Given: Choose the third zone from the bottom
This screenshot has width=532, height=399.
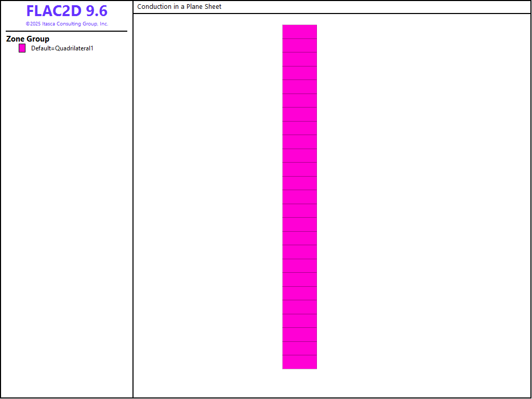Looking at the screenshot, I should [299, 335].
